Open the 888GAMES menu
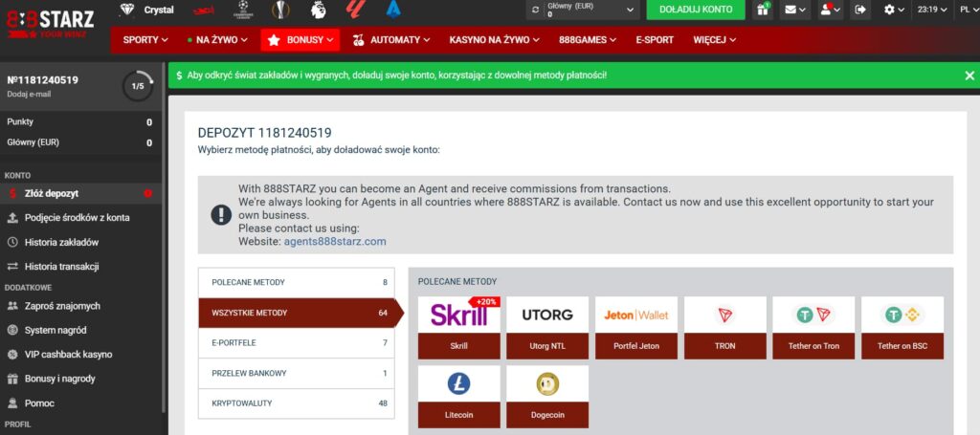The image size is (980, 435). 588,39
